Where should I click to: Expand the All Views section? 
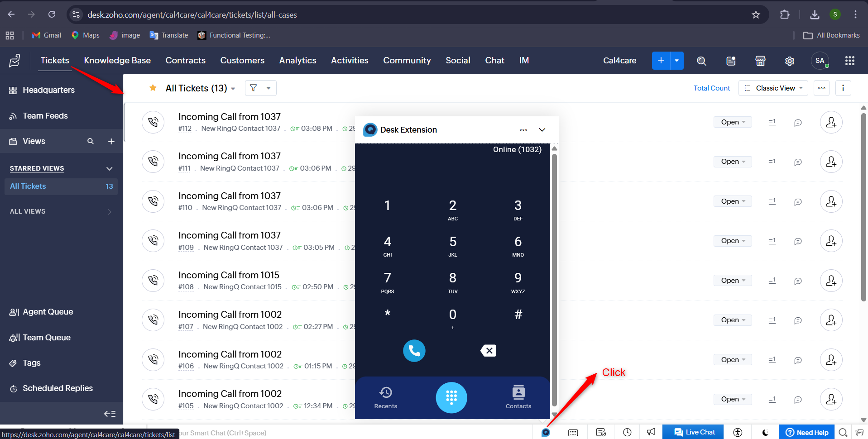click(110, 211)
